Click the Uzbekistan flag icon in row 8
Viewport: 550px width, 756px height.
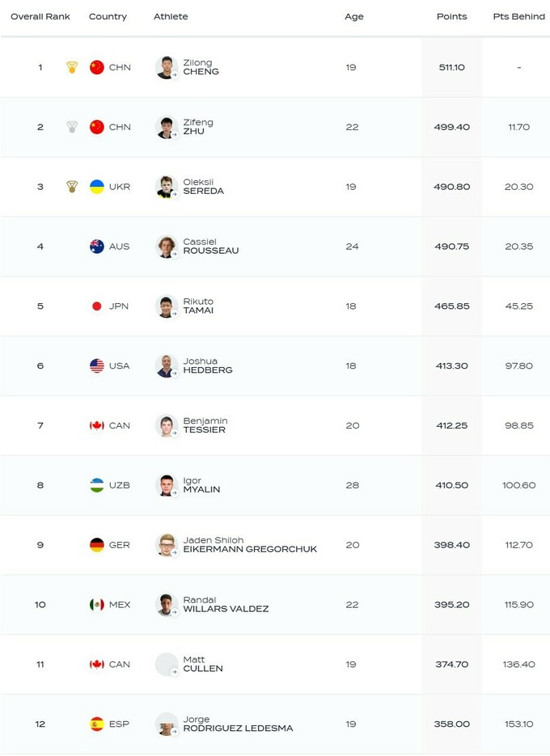pyautogui.click(x=97, y=485)
